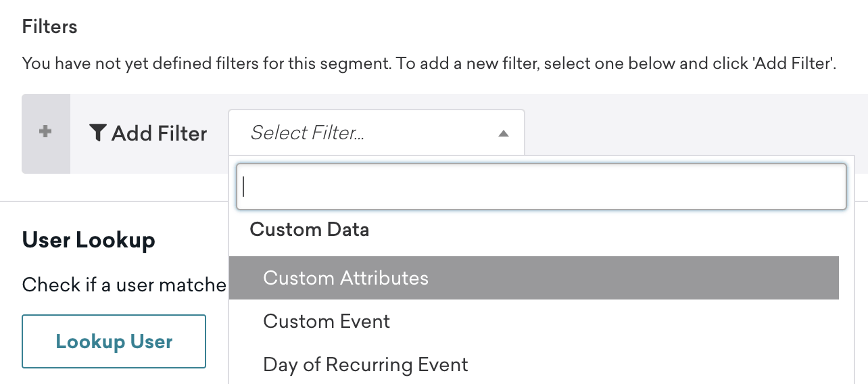The width and height of the screenshot is (868, 384).
Task: Click the Filters section heading
Action: [x=50, y=27]
